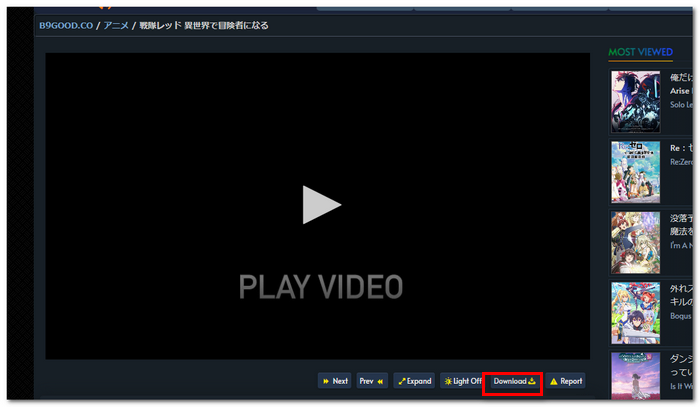Click the Next episode button

point(335,381)
